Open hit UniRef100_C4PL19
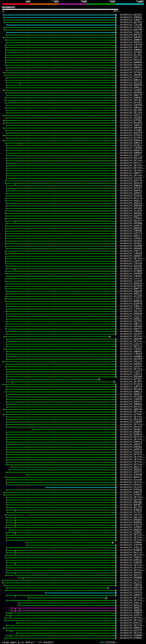Viewport: 146px width, 644px height. pos(131,547)
